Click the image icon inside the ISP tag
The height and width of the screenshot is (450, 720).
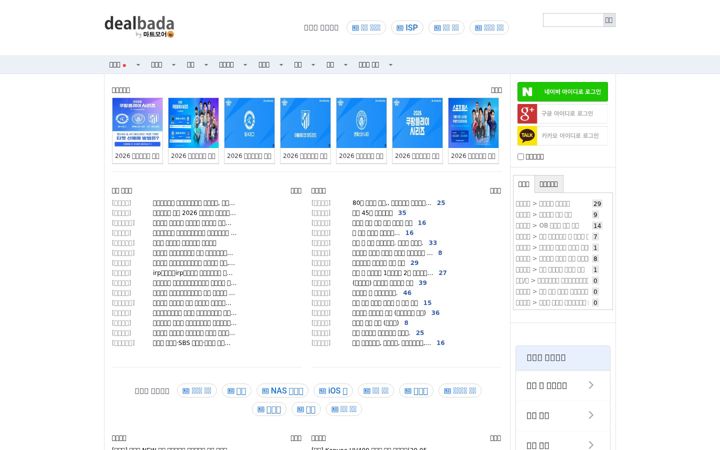tap(399, 28)
